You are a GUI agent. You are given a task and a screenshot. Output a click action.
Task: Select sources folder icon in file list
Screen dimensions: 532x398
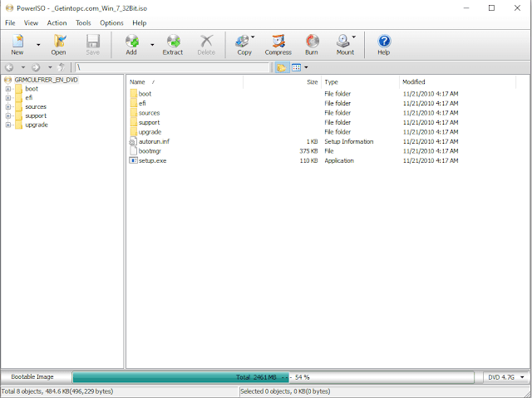click(133, 113)
